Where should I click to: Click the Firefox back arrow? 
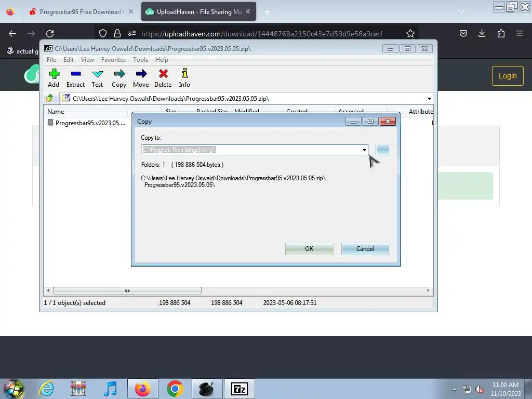point(12,33)
